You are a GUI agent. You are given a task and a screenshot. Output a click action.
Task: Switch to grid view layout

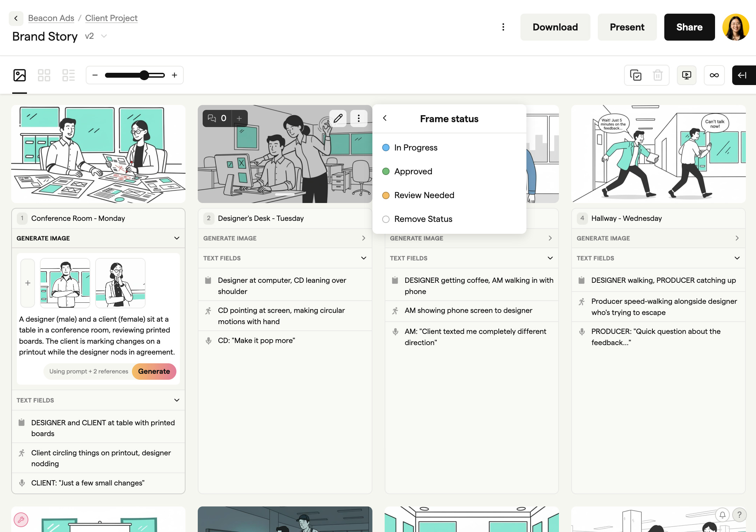[x=44, y=75]
